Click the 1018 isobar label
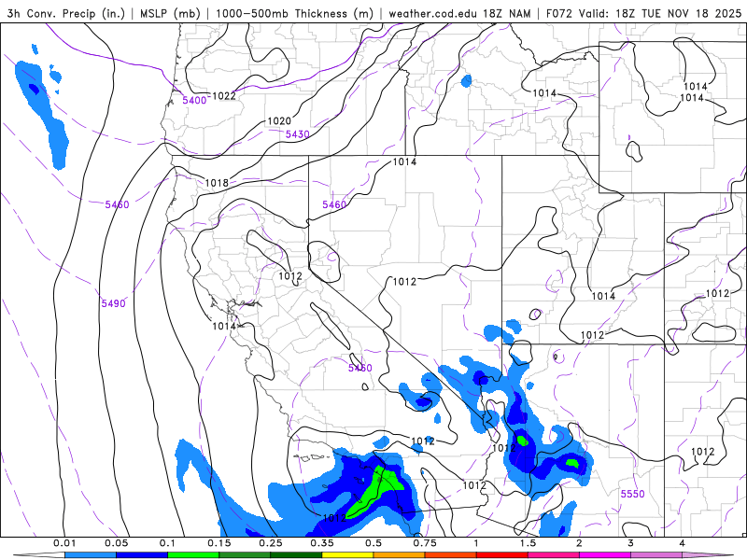Screen dimensions: 747x560 (x=217, y=183)
